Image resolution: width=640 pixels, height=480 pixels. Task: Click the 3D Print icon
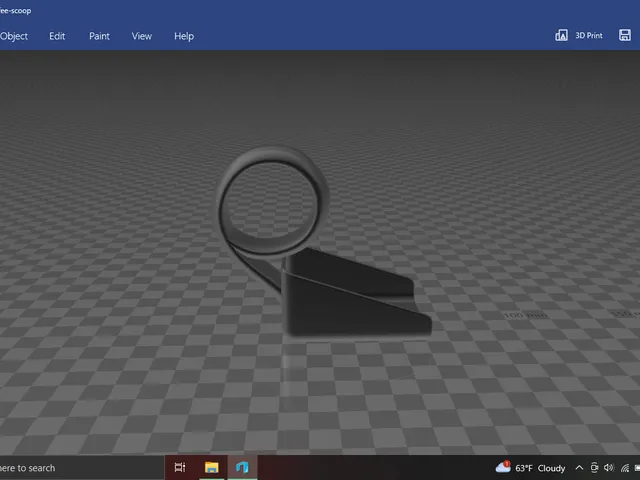point(561,36)
